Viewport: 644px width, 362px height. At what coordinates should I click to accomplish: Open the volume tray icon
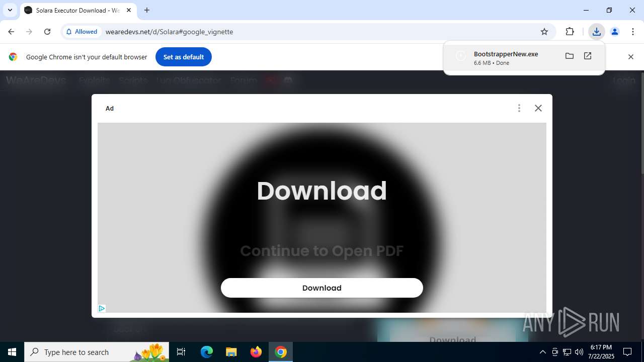[x=579, y=352]
